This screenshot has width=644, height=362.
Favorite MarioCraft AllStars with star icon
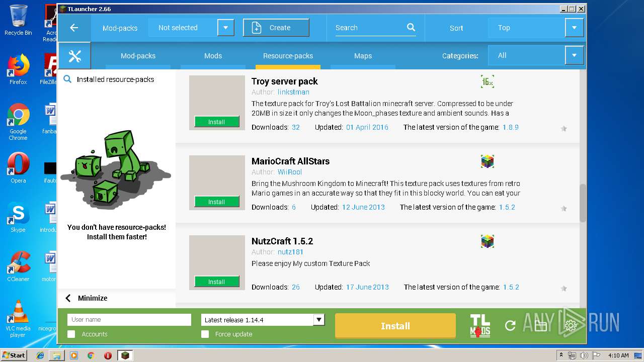pos(564,208)
